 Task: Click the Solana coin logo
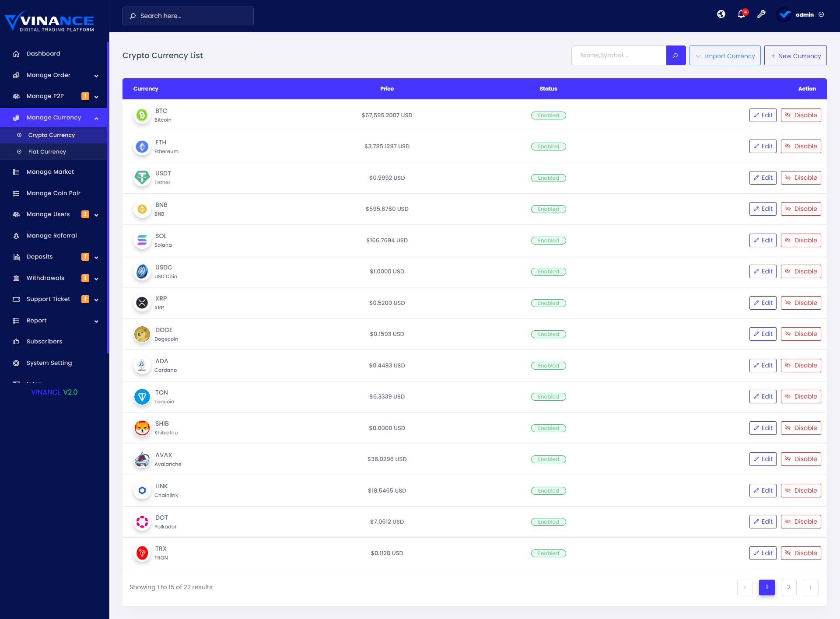click(142, 240)
